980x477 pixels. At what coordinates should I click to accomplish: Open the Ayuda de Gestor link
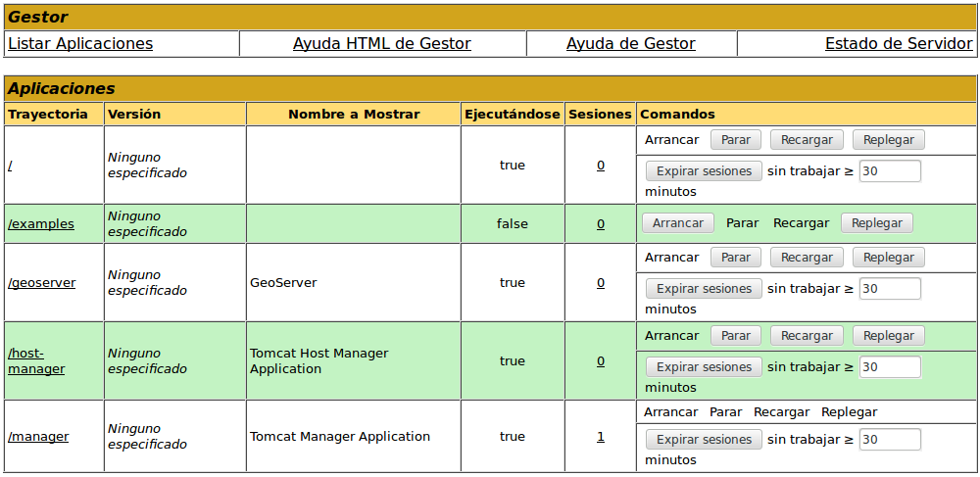coord(631,44)
